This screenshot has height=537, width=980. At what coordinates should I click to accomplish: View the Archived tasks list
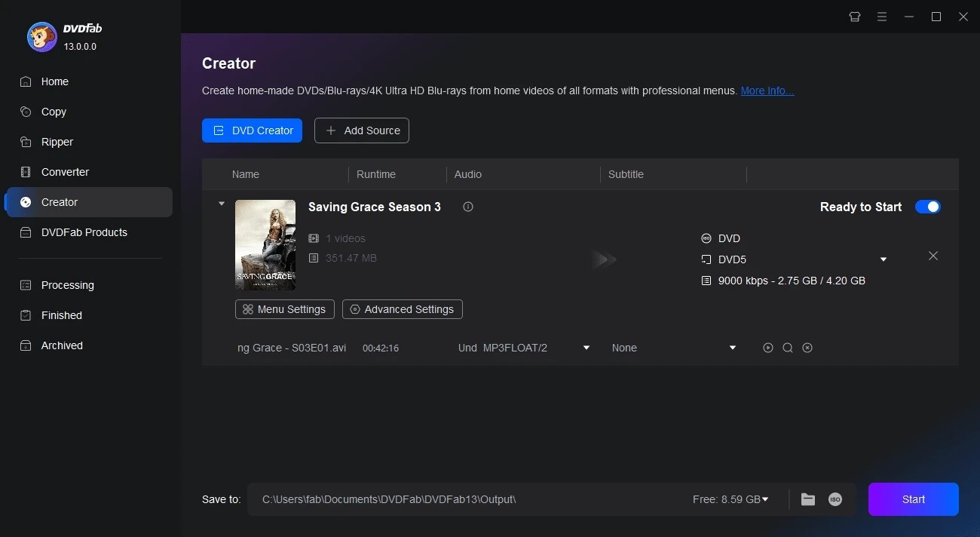click(x=62, y=345)
